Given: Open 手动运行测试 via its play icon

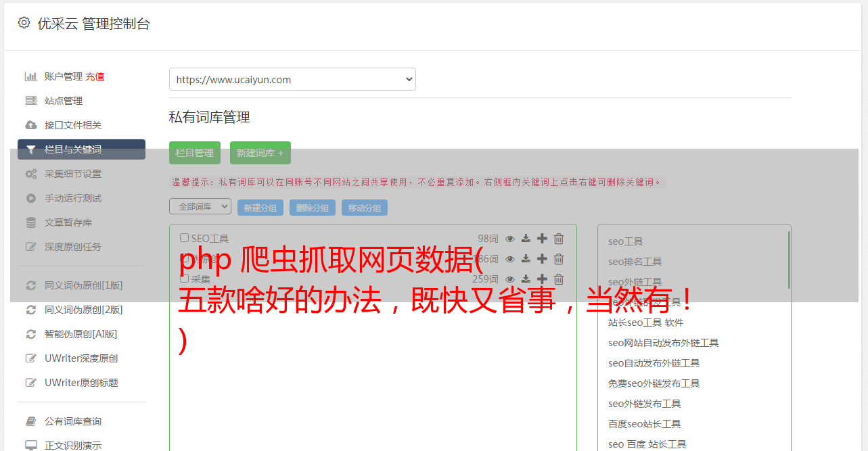Looking at the screenshot, I should [30, 198].
